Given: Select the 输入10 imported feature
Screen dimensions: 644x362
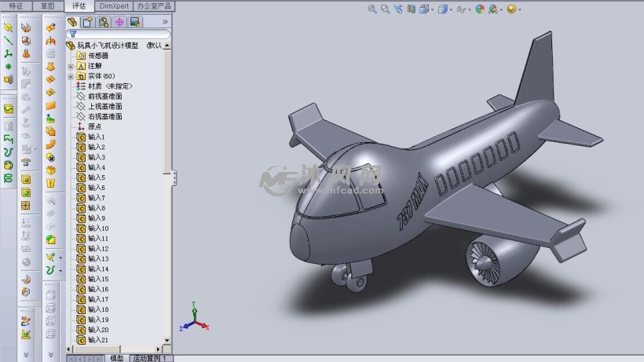Looking at the screenshot, I should [x=98, y=229].
